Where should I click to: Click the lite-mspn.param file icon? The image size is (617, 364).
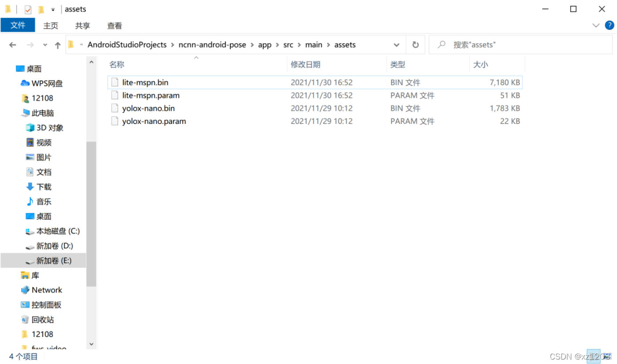115,95
